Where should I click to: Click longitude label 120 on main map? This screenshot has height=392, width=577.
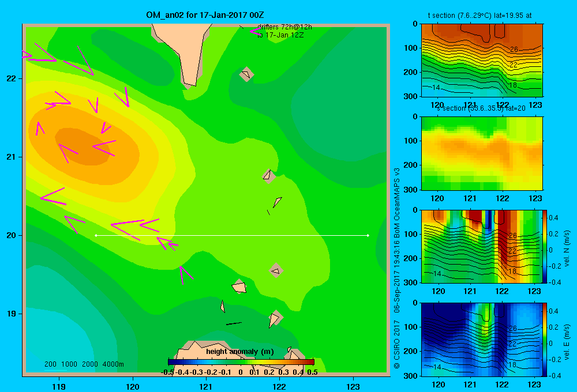coord(133,386)
